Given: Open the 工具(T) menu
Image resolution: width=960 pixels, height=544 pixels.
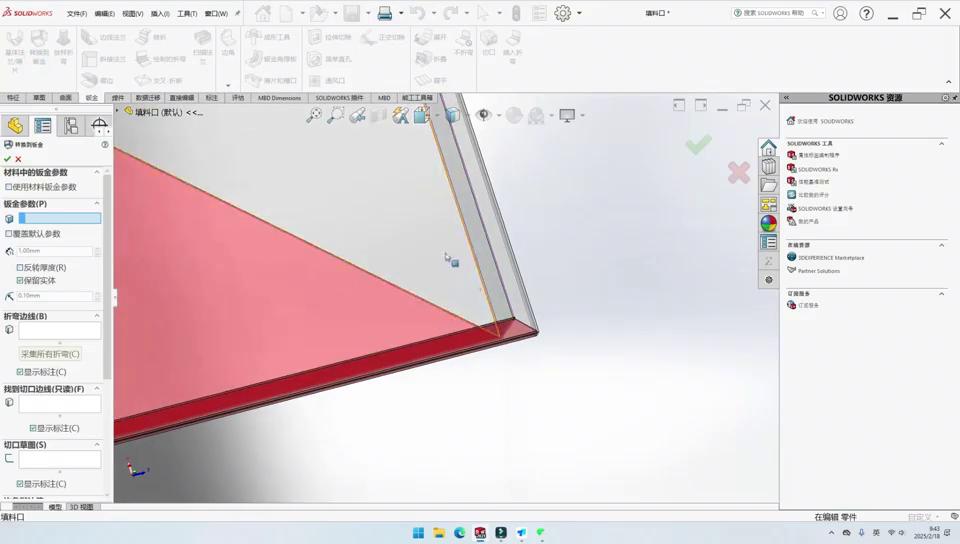Looking at the screenshot, I should 186,14.
